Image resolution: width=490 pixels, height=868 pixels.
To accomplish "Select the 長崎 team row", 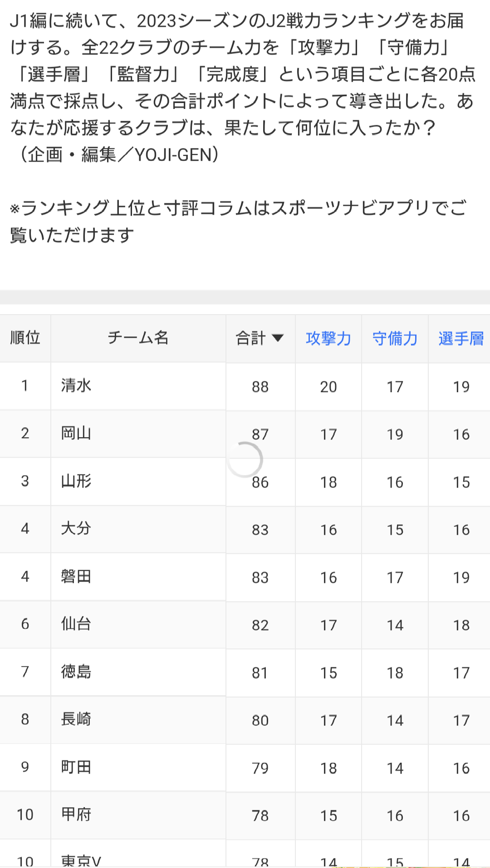I will point(245,720).
